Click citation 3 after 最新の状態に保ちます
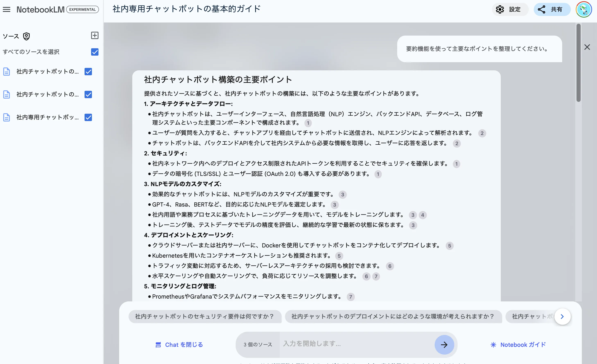The image size is (597, 364). [413, 225]
